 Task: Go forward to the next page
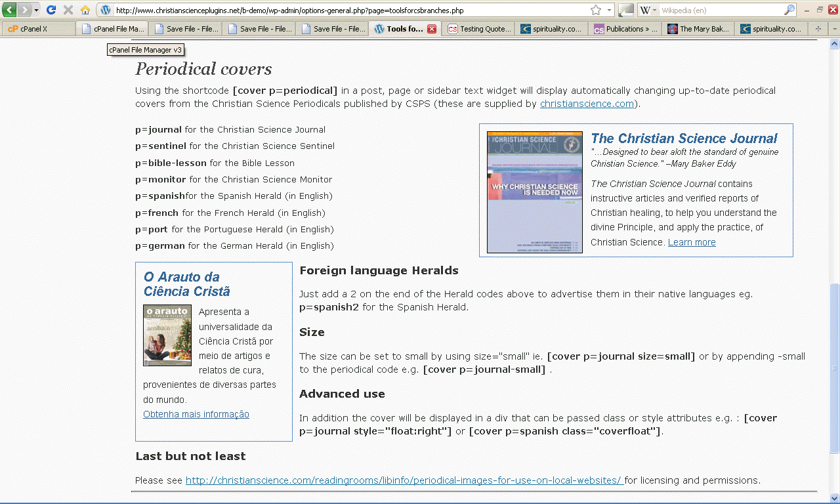24,10
